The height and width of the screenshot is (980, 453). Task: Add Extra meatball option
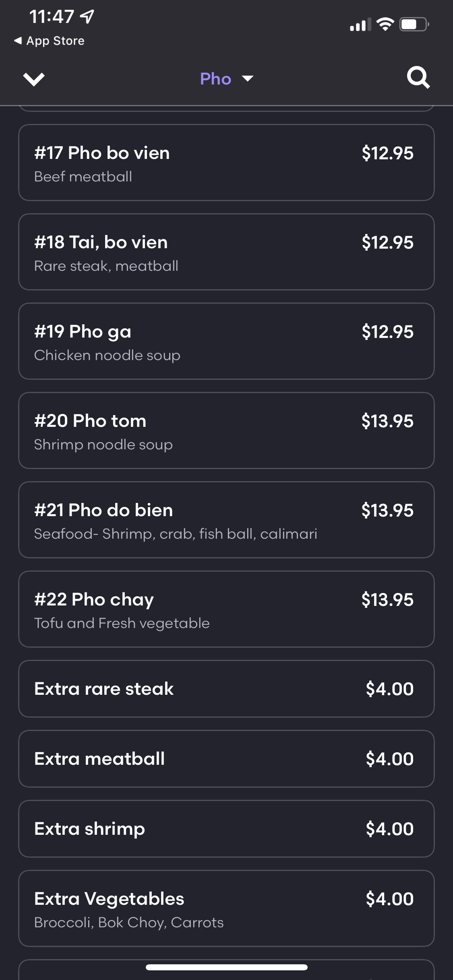pyautogui.click(x=226, y=759)
